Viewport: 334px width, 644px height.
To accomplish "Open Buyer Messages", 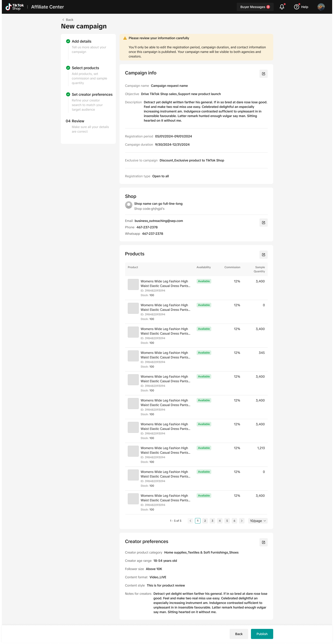I will click(x=255, y=7).
